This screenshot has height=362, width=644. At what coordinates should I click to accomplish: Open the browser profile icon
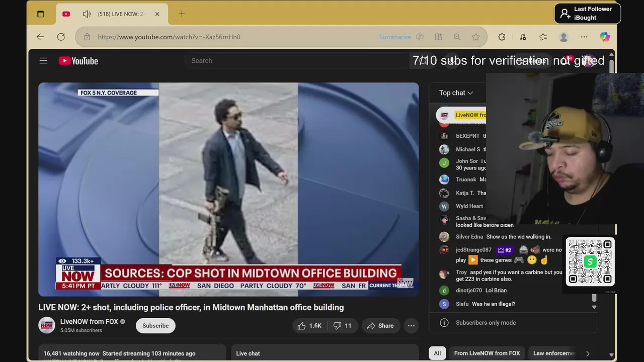coord(563,37)
